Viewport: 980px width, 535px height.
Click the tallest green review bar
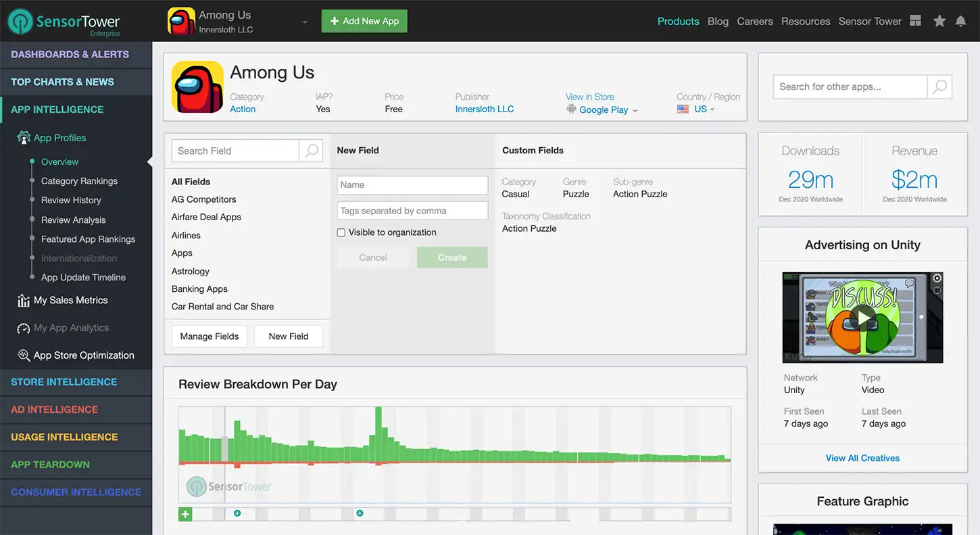[379, 434]
